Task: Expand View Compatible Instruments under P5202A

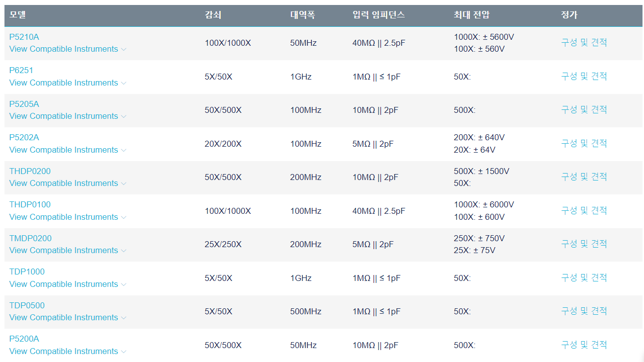Action: pyautogui.click(x=68, y=150)
